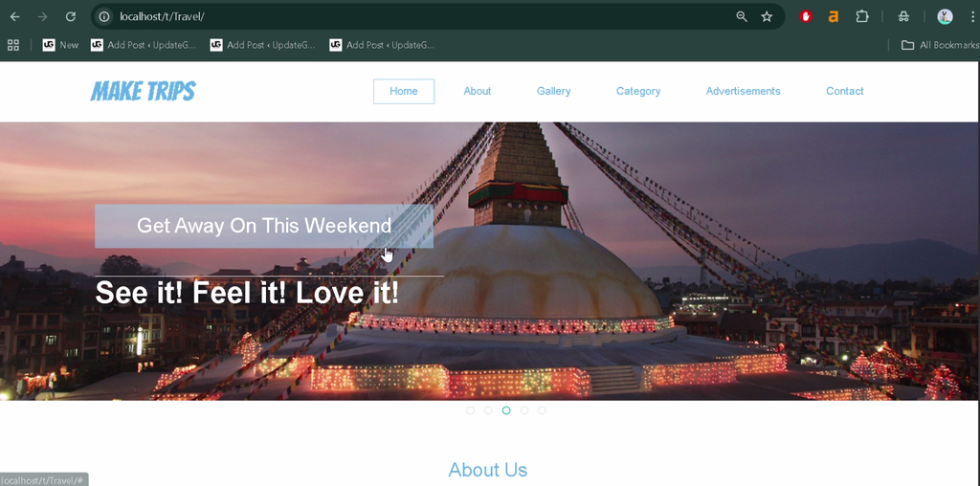Open the Extensions puzzle piece icon
The width and height of the screenshot is (980, 486).
[x=862, y=17]
